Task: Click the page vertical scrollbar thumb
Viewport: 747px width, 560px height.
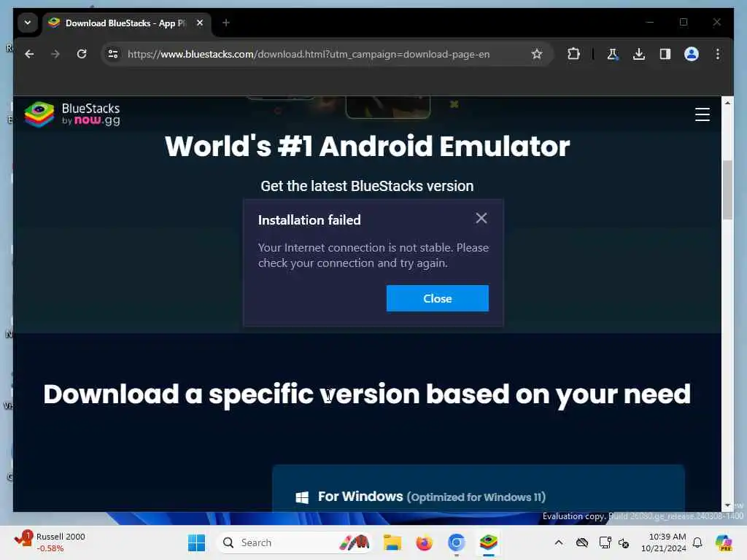Action: (727, 190)
